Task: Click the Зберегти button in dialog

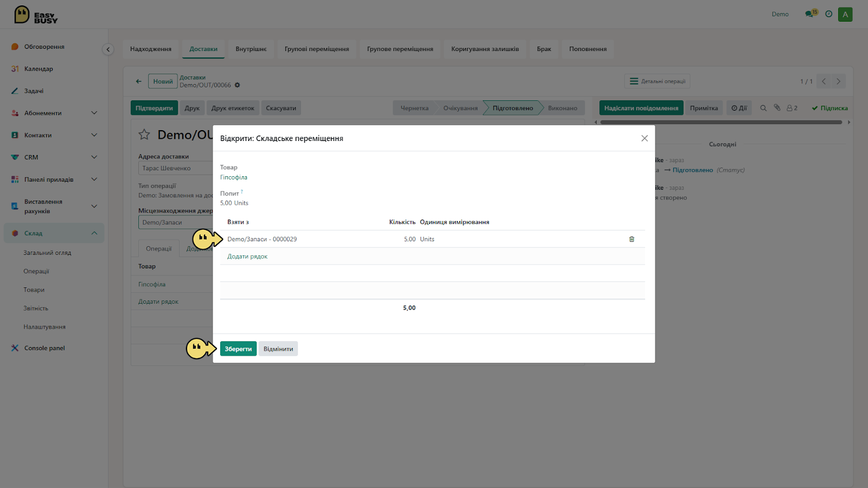Action: point(238,349)
